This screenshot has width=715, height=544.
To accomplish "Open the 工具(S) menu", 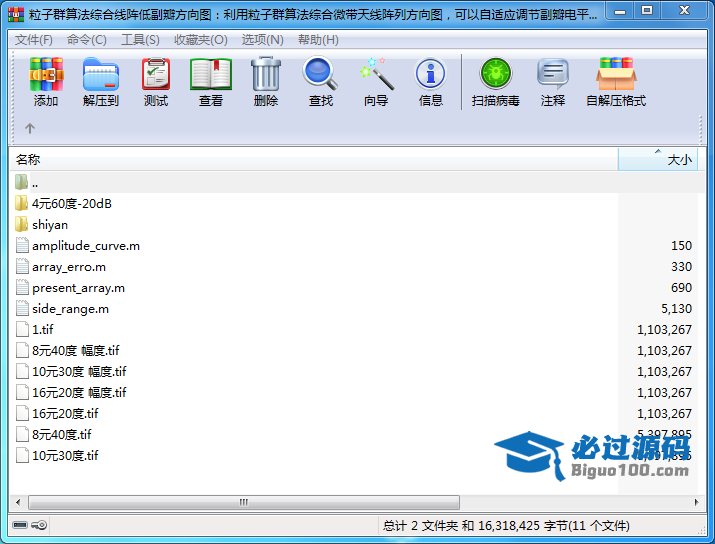I will click(x=140, y=40).
